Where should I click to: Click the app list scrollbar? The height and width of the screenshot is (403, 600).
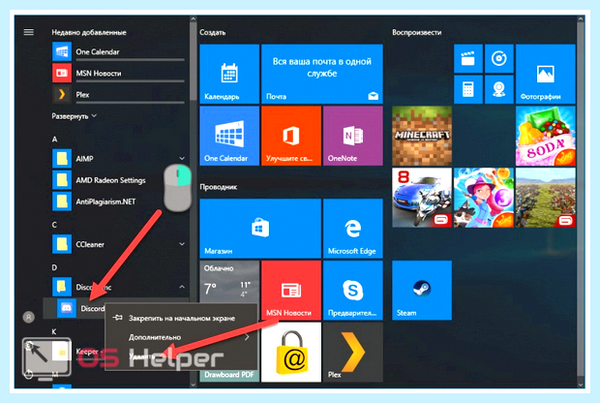(x=193, y=61)
